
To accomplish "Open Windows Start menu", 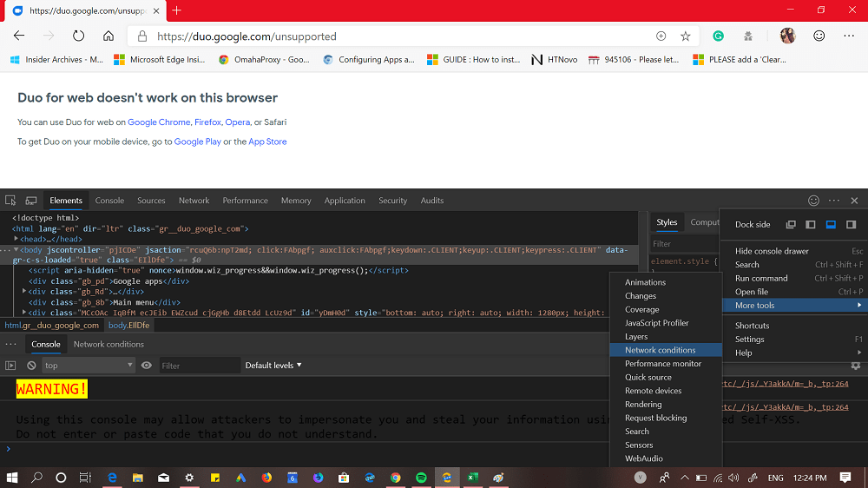I will [11, 478].
